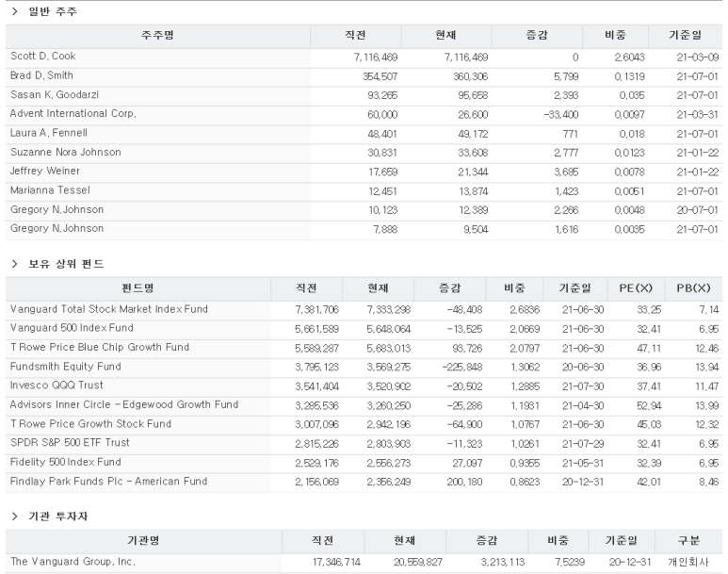Click the 구분 column header

[688, 541]
